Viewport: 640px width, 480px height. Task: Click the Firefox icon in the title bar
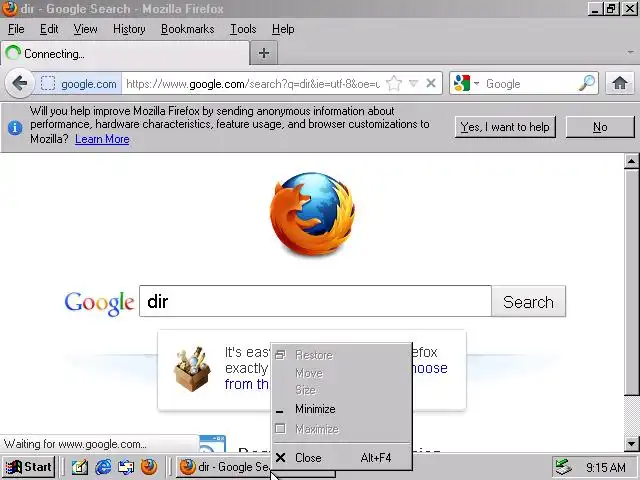(x=10, y=9)
